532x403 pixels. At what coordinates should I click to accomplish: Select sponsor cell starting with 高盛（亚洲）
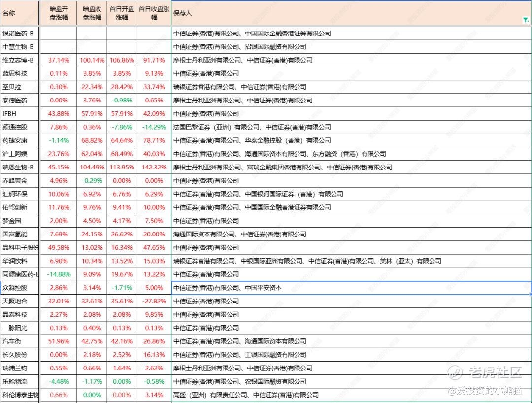tap(352, 395)
